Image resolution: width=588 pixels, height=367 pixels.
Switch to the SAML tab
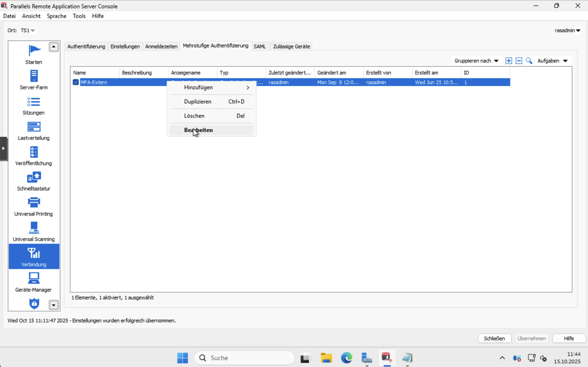(x=259, y=46)
